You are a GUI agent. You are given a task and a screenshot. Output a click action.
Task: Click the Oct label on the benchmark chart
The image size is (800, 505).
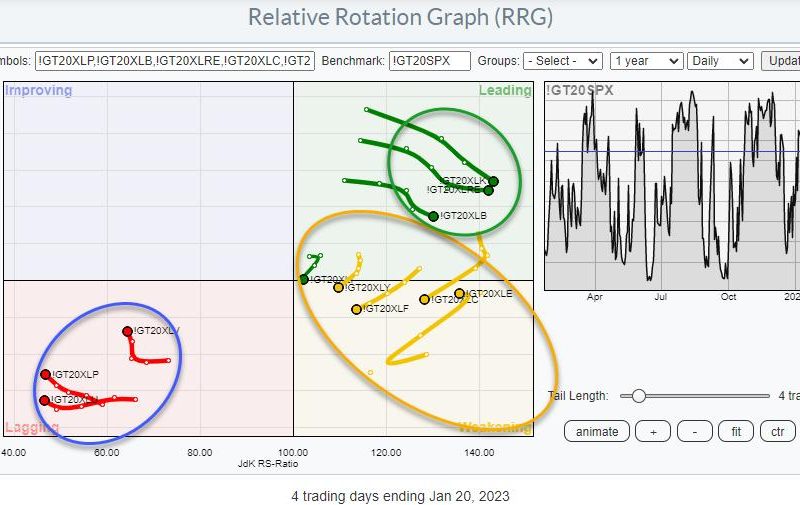(x=728, y=297)
